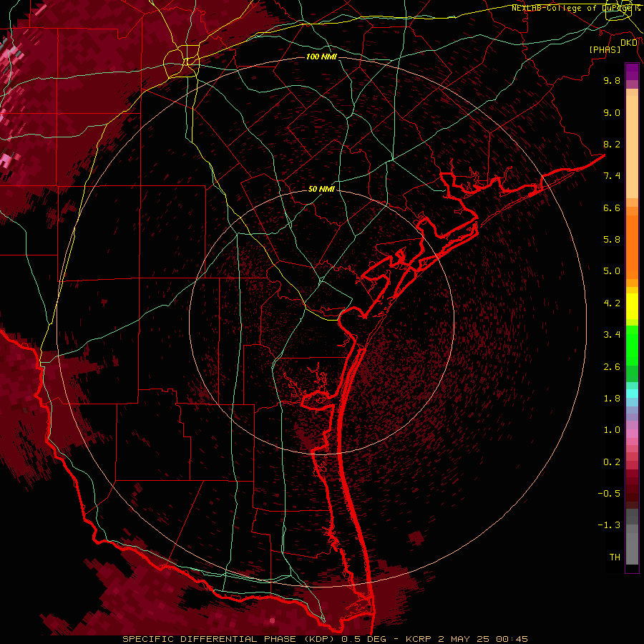Click the 5.8 value on the color scale

[x=612, y=240]
